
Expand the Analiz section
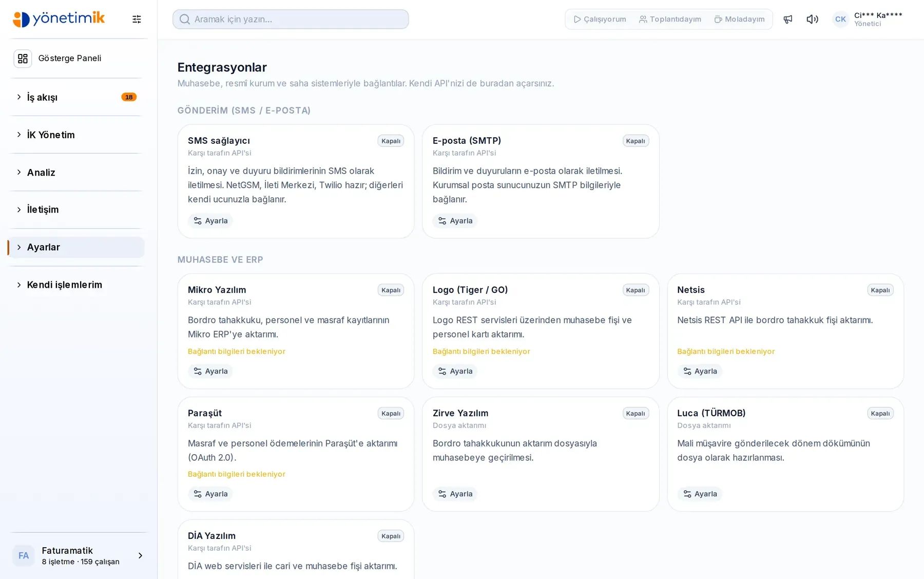point(76,172)
